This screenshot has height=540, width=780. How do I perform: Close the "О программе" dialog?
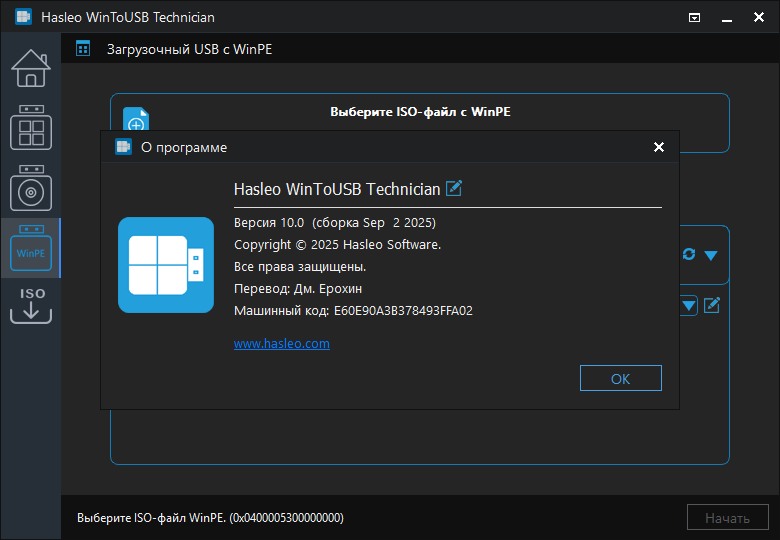click(x=659, y=147)
